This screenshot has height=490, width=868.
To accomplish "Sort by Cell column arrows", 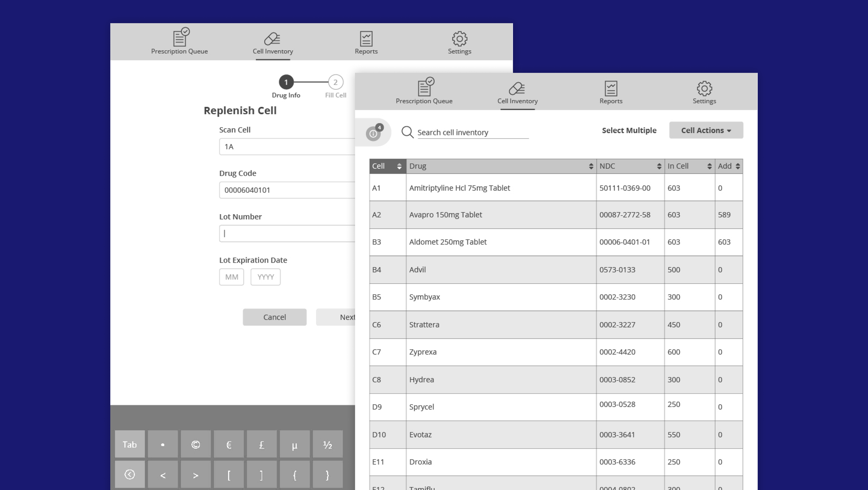I will point(399,166).
